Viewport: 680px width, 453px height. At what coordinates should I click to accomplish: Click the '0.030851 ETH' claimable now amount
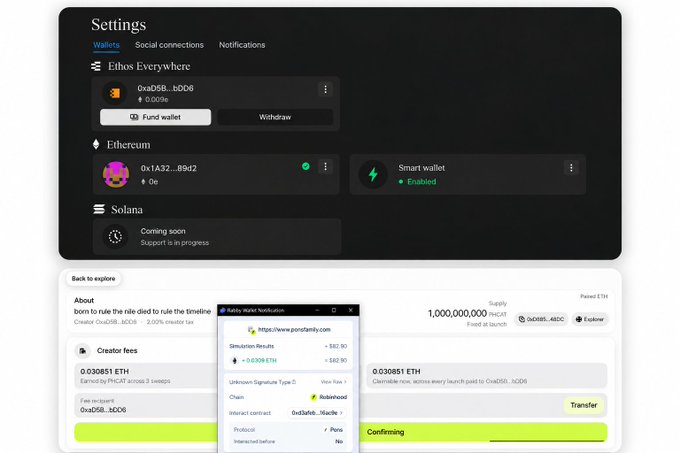396,372
